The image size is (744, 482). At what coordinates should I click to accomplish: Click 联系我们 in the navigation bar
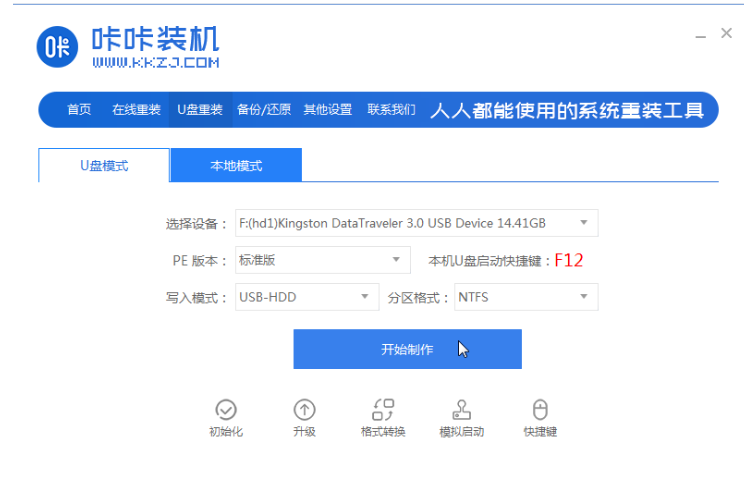point(391,110)
